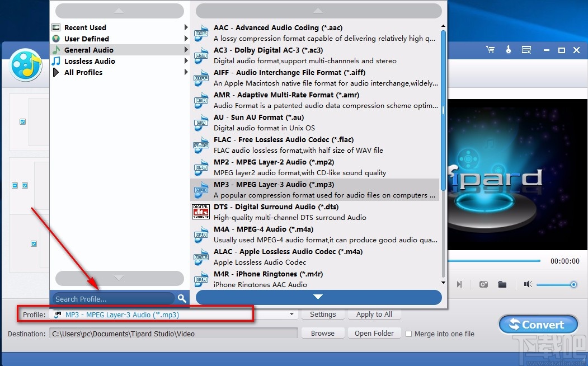Click the User Defined category icon
The height and width of the screenshot is (366, 588).
click(56, 39)
